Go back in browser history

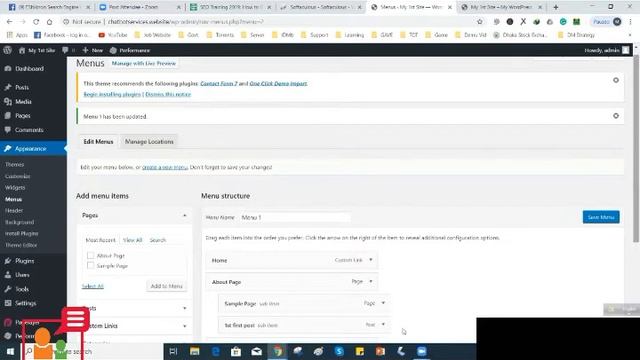pyautogui.click(x=9, y=22)
